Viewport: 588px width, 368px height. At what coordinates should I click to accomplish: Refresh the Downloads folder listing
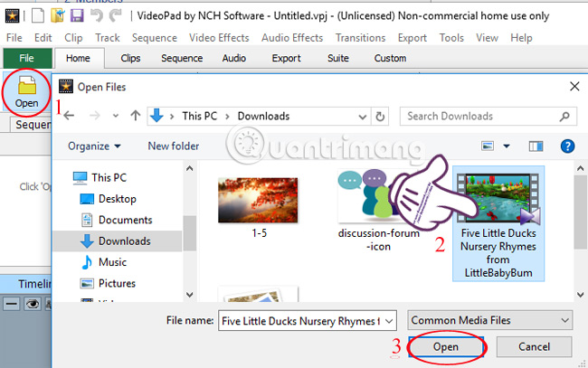tap(380, 117)
